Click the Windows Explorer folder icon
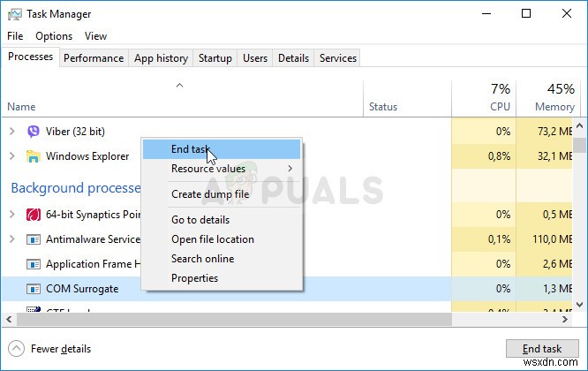This screenshot has width=588, height=371. click(34, 156)
